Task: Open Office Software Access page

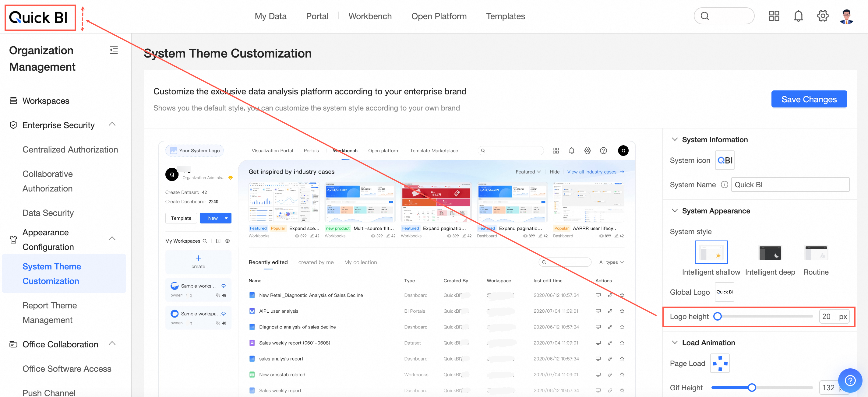Action: coord(67,369)
